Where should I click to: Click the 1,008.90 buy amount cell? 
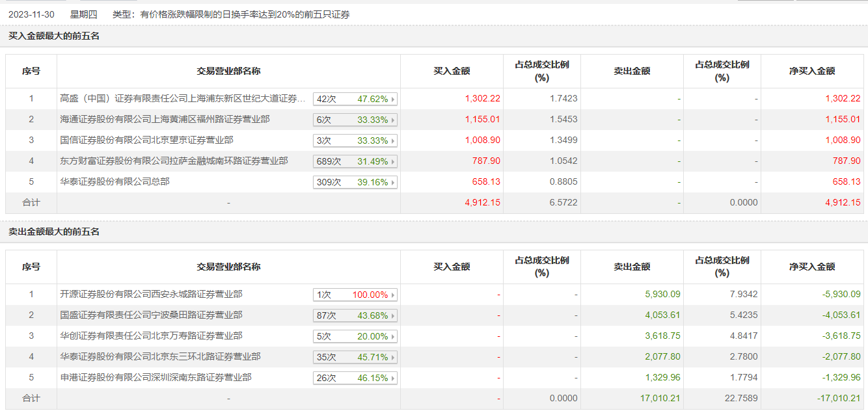tap(483, 140)
